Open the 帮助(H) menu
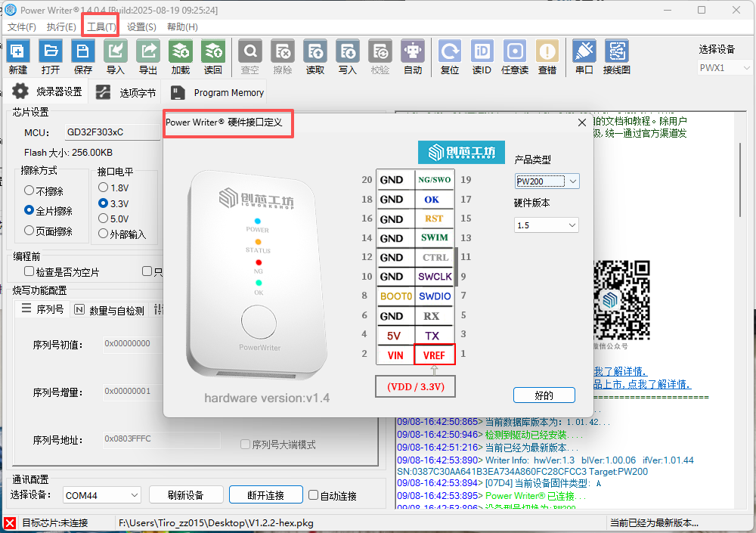Screen dimensions: 756x533 pos(182,27)
